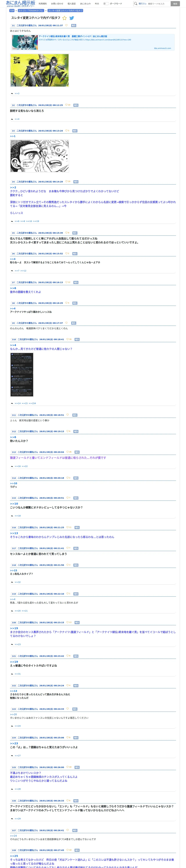186x868 pixels.
Task: Toggle like heart on post 11
Action: (x=68, y=415)
